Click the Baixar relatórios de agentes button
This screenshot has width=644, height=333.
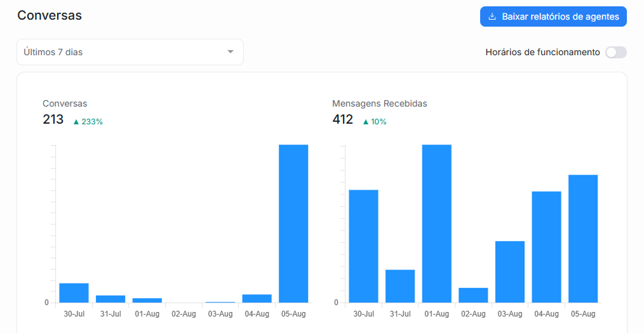[553, 17]
